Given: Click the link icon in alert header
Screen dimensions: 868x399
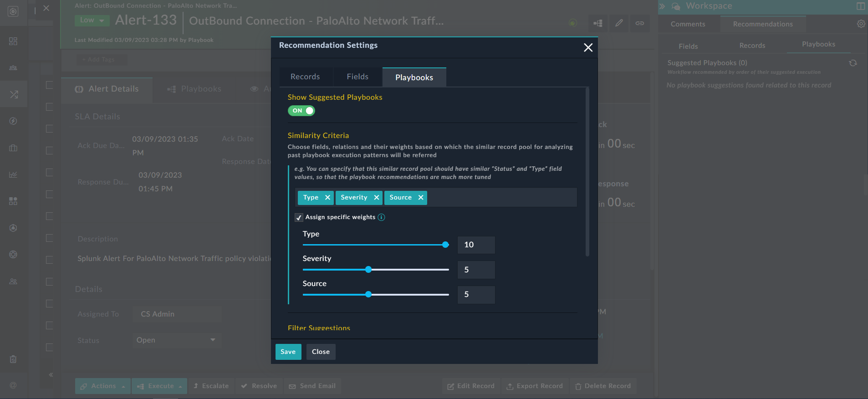Looking at the screenshot, I should [640, 23].
